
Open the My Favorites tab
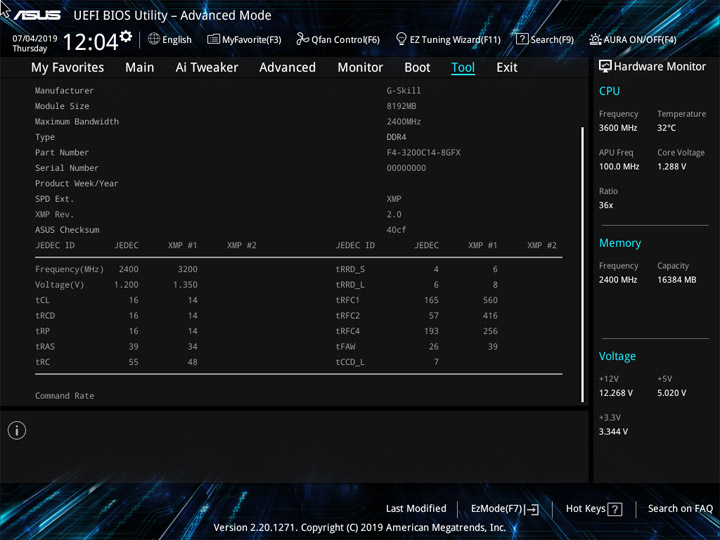tap(68, 68)
